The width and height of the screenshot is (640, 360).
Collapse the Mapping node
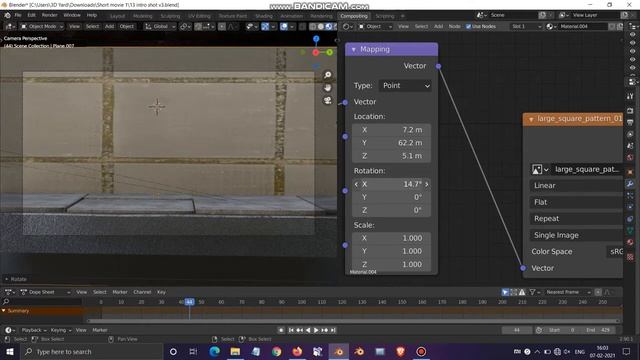(353, 49)
